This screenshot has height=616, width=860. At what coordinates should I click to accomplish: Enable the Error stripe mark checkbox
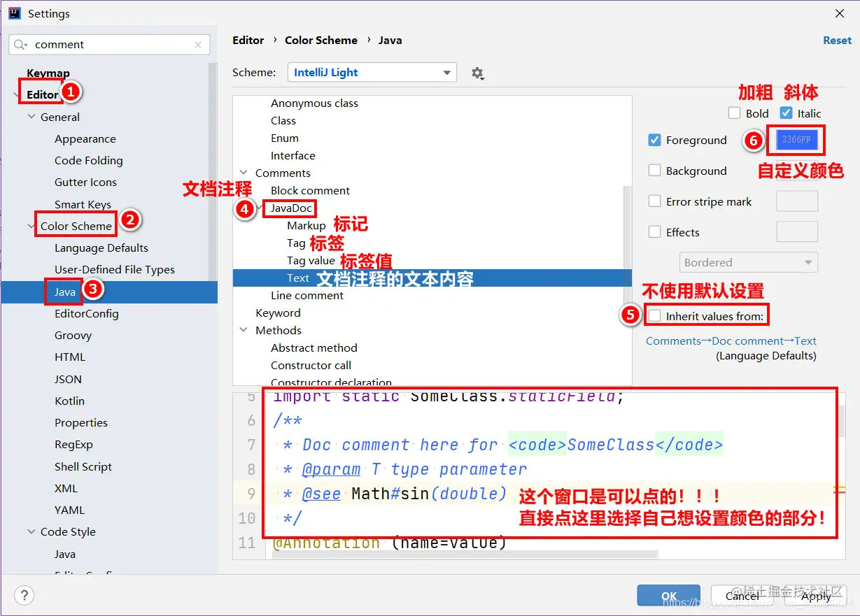point(654,201)
